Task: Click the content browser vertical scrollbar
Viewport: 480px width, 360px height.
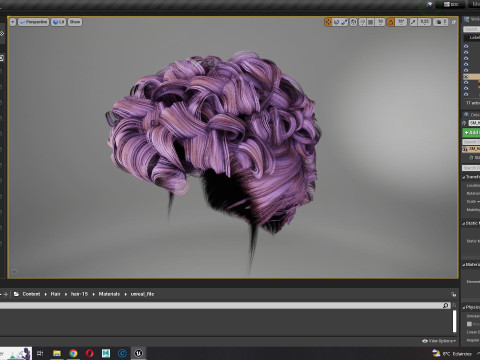Action: [x=454, y=321]
